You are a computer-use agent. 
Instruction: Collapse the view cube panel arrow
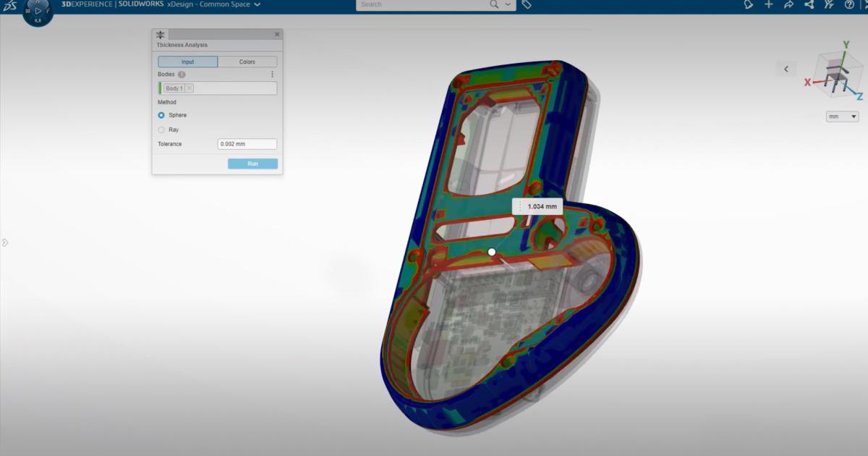[x=786, y=69]
